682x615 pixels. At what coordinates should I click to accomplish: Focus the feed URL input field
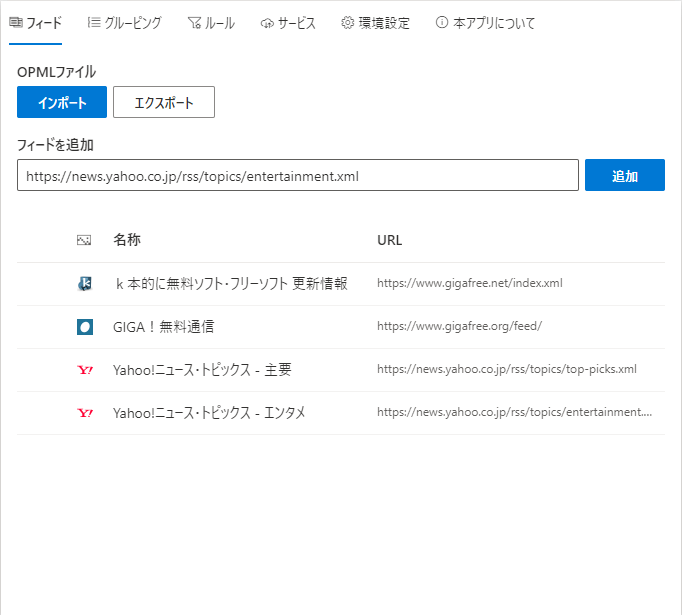click(x=298, y=175)
